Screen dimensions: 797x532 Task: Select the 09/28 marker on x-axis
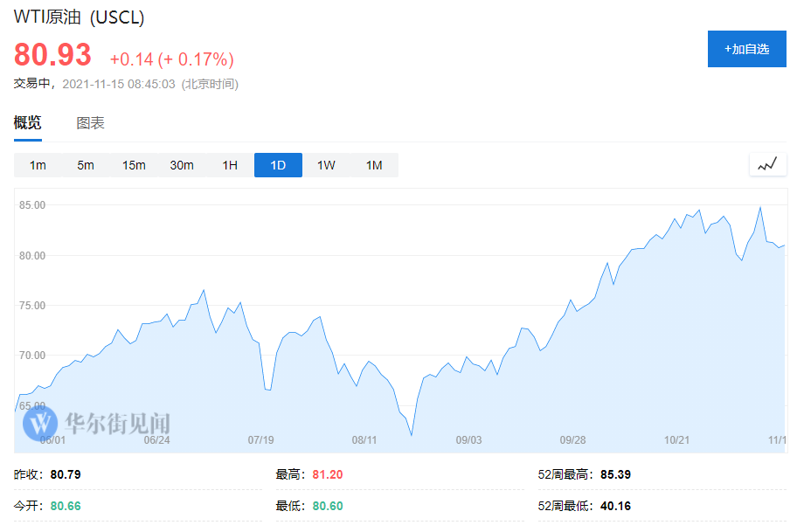click(572, 440)
